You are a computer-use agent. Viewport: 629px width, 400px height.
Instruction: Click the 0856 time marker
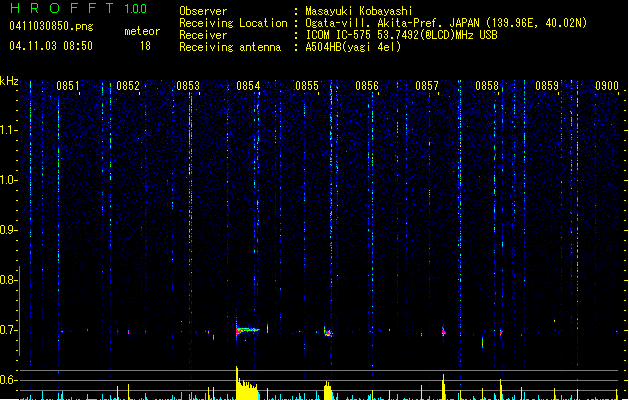367,86
